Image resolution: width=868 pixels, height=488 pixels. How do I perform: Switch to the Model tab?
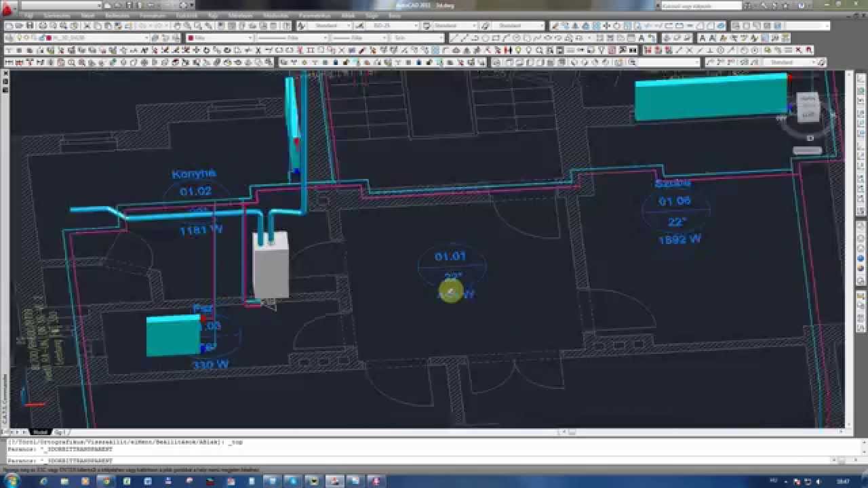pos(40,432)
